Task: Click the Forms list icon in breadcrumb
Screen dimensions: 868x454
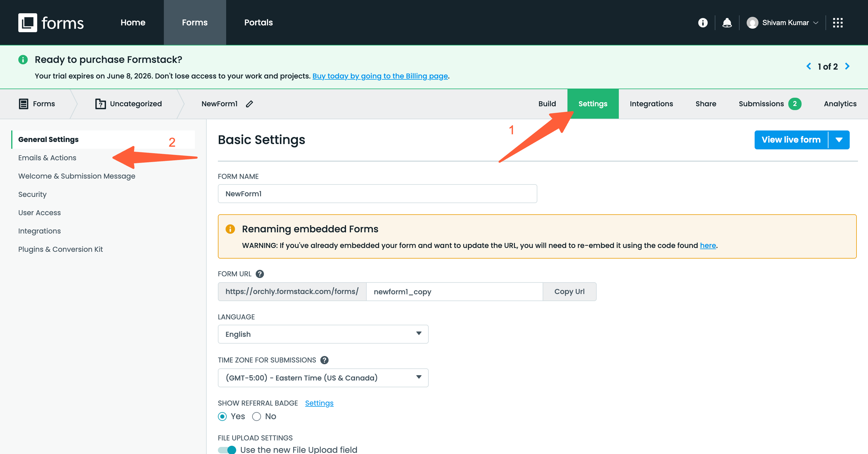Action: coord(23,104)
